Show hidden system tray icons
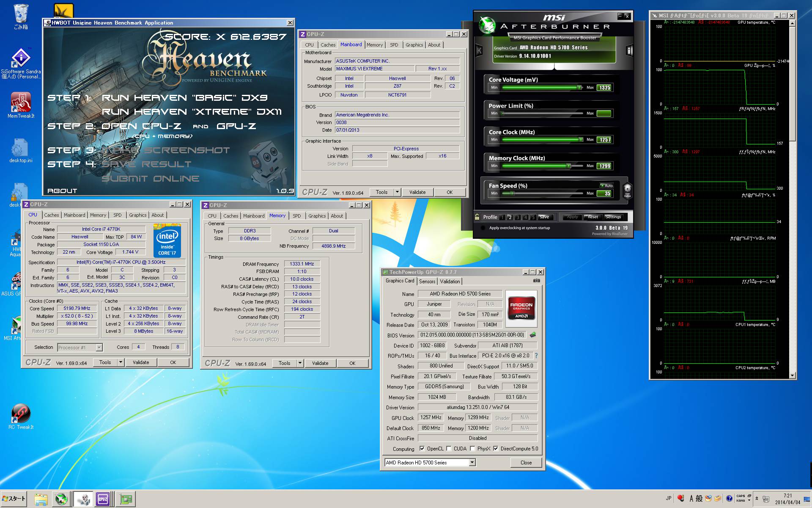This screenshot has height=508, width=812. click(x=757, y=499)
